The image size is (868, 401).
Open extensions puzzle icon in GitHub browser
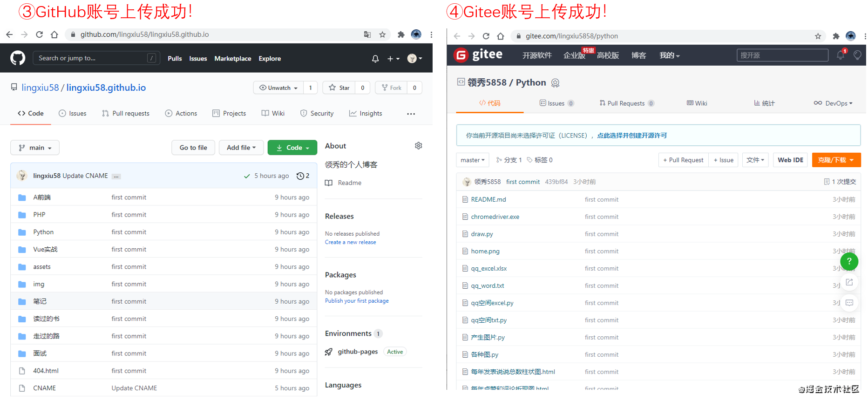tap(401, 34)
